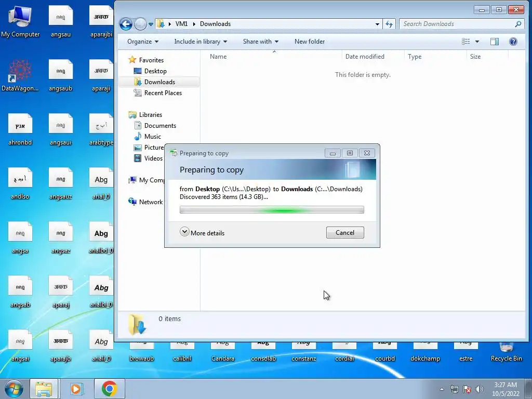Click the Action Center flag tray icon
This screenshot has height=399, width=532.
pyautogui.click(x=467, y=389)
